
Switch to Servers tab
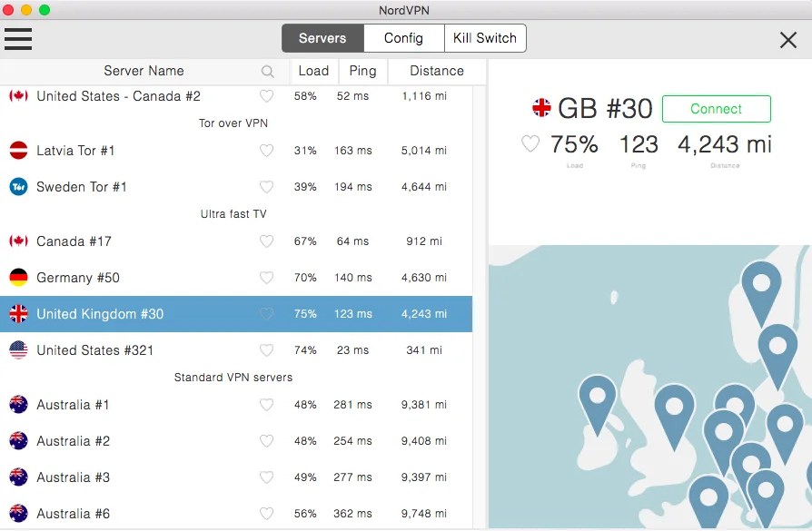(x=322, y=38)
